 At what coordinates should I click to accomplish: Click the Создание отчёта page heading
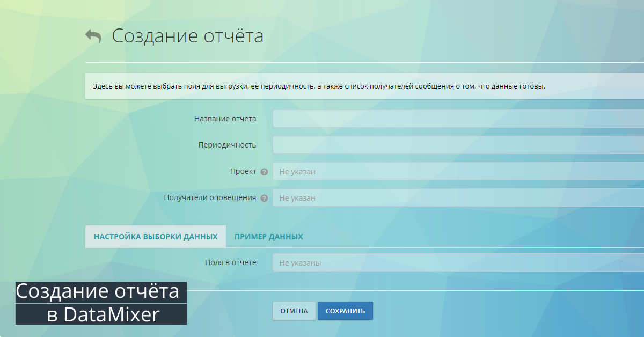pos(187,36)
